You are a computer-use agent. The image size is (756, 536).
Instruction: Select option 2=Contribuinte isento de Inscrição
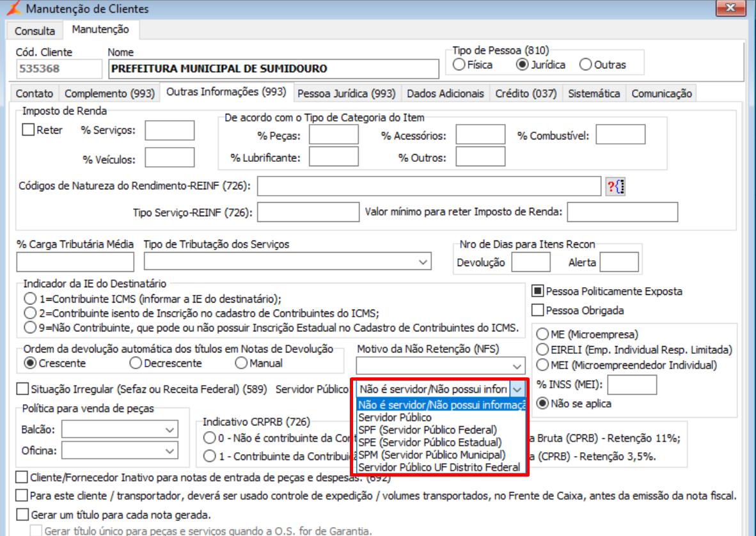30,313
